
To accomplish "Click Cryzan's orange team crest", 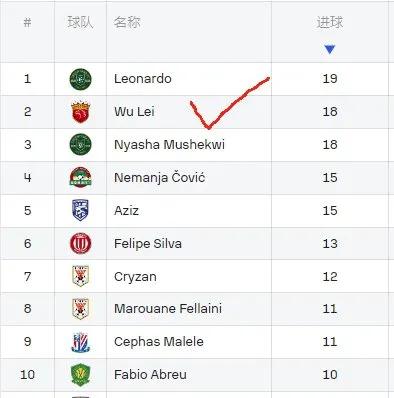I will coord(81,276).
